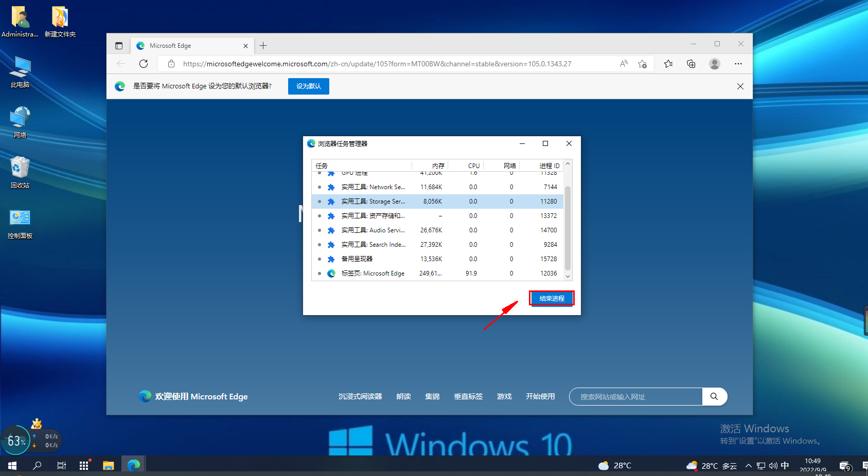This screenshot has height=476, width=868.
Task: Open a new tab with plus button
Action: pos(263,46)
